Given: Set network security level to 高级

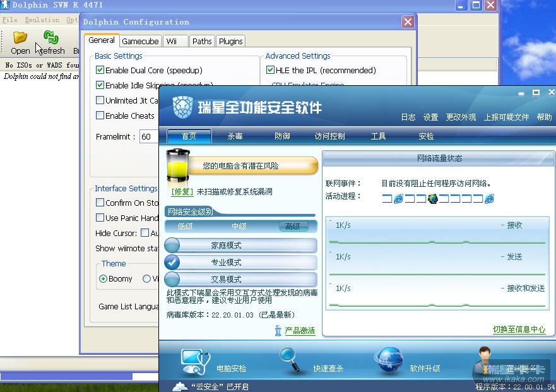Looking at the screenshot, I should coord(293,227).
